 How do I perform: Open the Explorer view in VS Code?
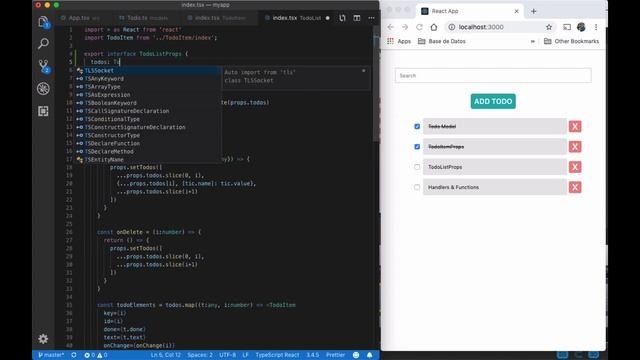(x=43, y=22)
